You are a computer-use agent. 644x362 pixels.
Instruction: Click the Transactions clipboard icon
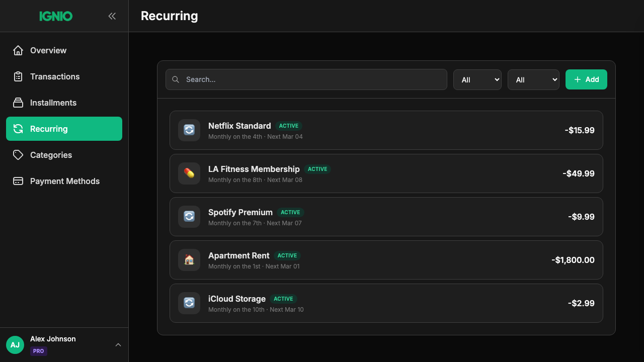pos(18,76)
